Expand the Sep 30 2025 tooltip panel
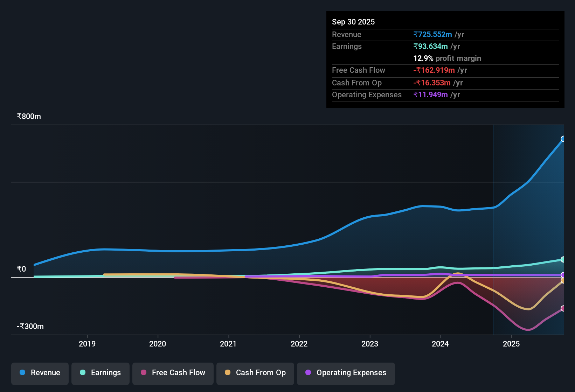The width and height of the screenshot is (575, 392). 445,59
